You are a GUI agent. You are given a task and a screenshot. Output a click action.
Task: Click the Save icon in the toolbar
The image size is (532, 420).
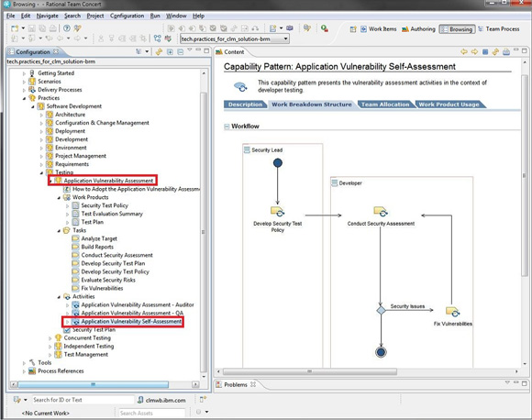[31, 28]
